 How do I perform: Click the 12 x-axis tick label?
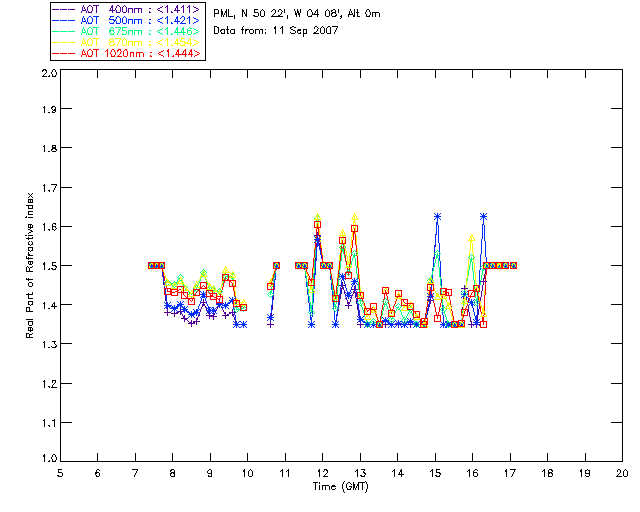[x=322, y=473]
